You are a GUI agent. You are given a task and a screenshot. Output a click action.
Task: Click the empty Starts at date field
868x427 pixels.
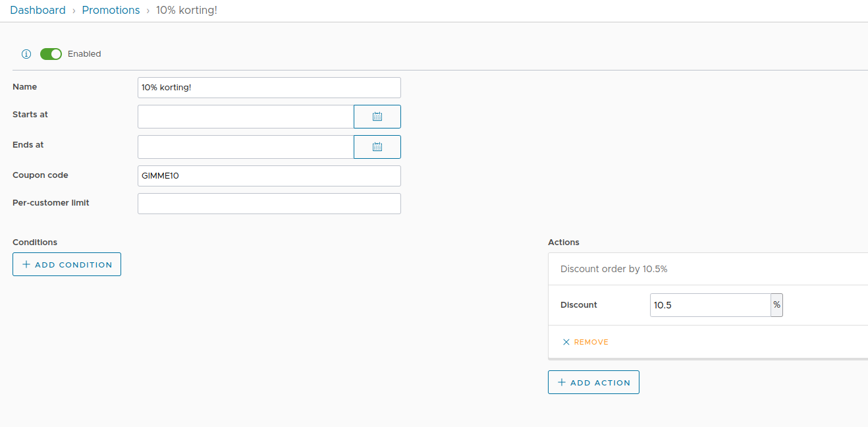point(245,116)
